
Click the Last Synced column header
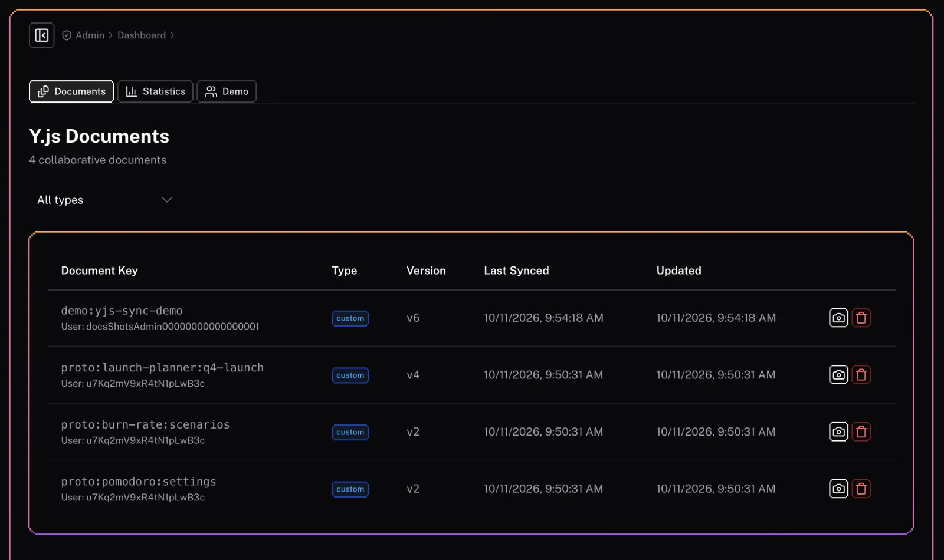coord(516,271)
